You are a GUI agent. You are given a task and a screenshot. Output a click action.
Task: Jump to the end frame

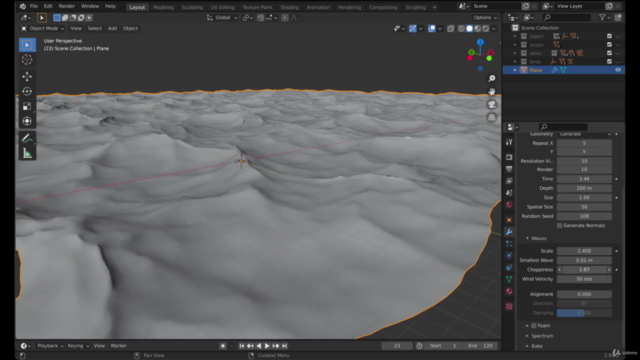coord(284,346)
